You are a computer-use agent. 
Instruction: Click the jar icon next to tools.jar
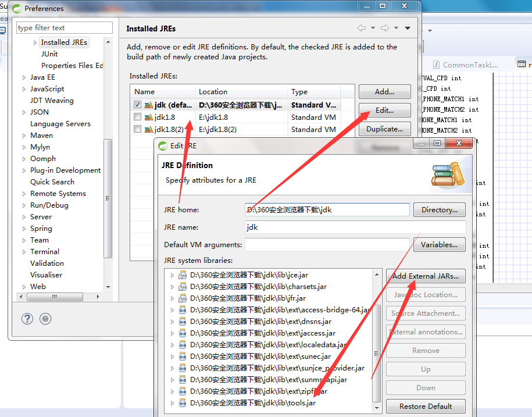(x=183, y=402)
